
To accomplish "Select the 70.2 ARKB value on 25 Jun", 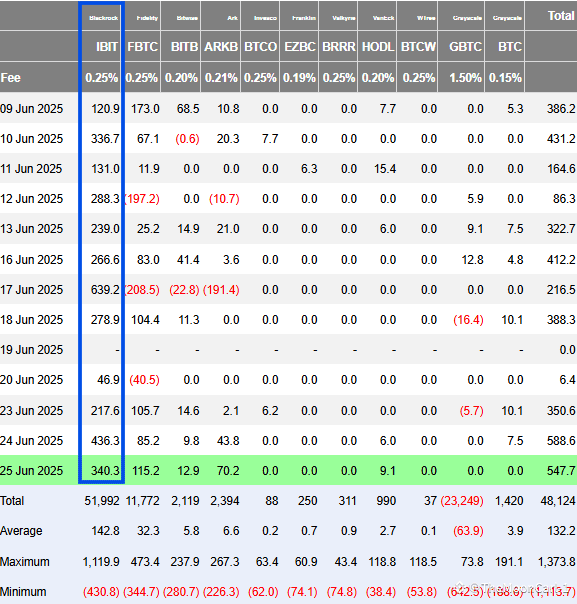I will click(x=228, y=471).
